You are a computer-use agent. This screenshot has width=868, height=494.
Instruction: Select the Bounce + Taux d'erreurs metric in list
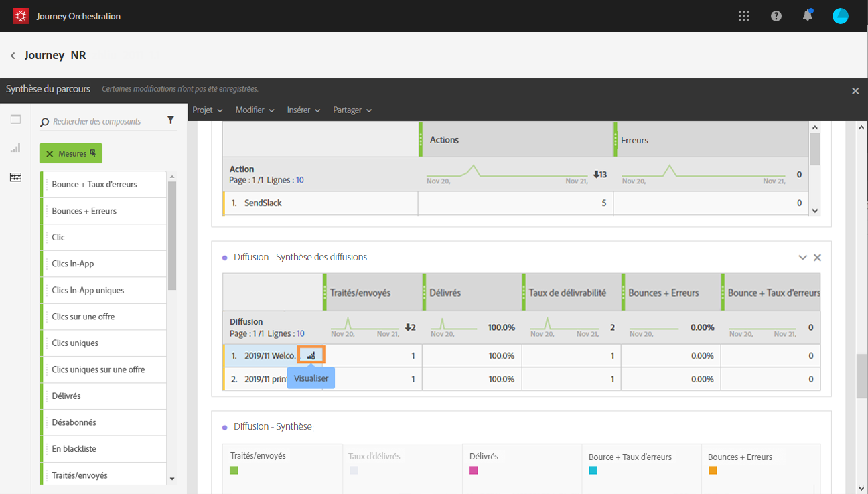[x=103, y=184]
